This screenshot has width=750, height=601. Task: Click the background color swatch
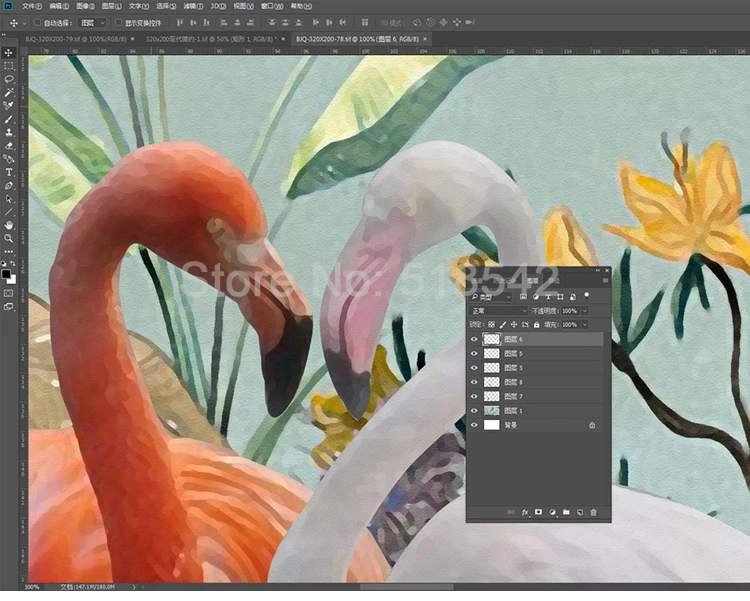point(13,280)
